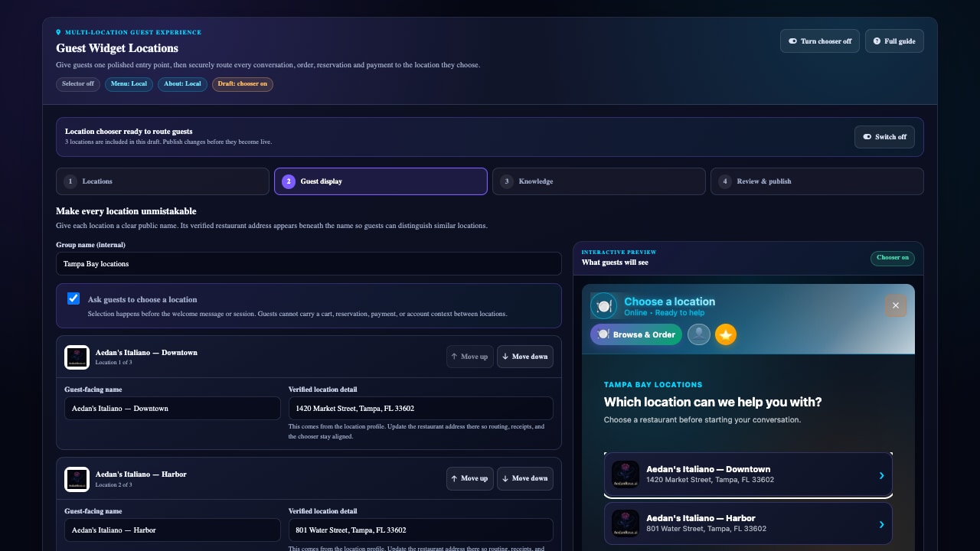
Task: Click the Location 2 of 3 label
Action: pos(114,484)
